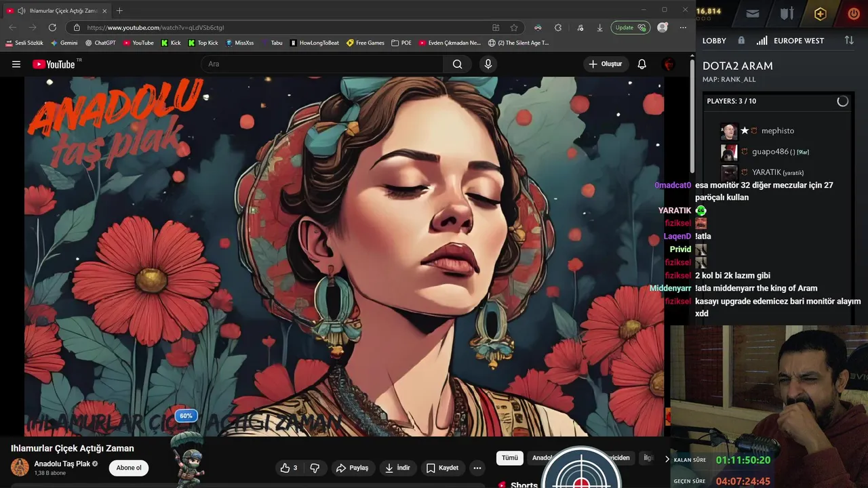Click the 'DOTA2 ARAM' lobby title
Viewport: 868px width, 488px height.
[738, 66]
